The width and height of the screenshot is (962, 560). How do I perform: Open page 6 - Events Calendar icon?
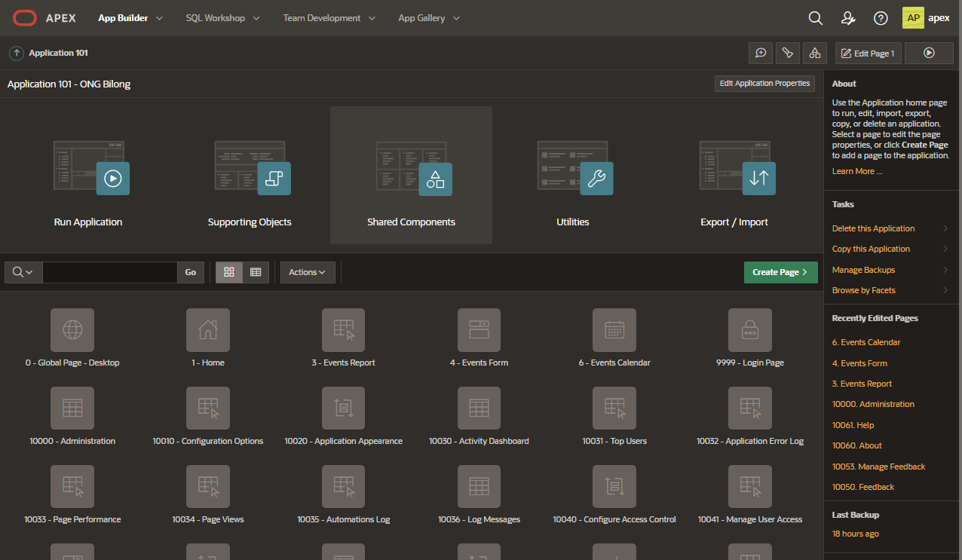614,330
